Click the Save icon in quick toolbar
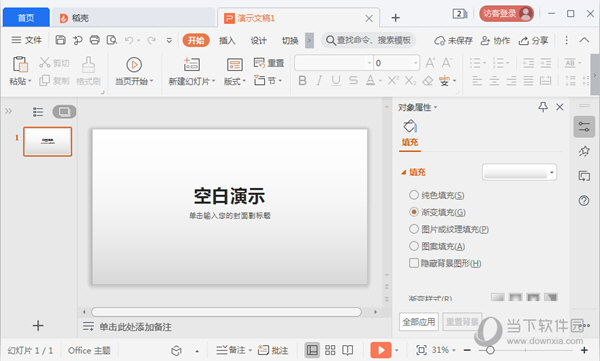600x361 pixels. (60, 40)
